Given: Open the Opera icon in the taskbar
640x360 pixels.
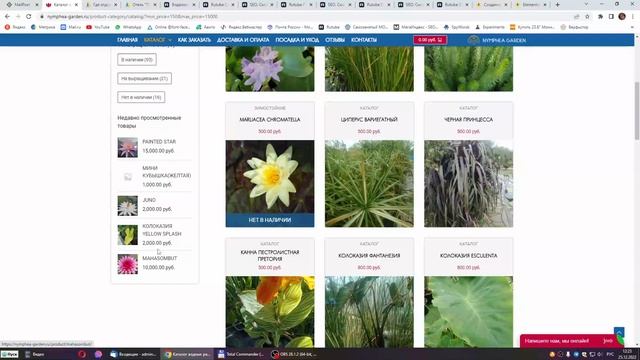Looking at the screenshot, I should tap(82, 354).
